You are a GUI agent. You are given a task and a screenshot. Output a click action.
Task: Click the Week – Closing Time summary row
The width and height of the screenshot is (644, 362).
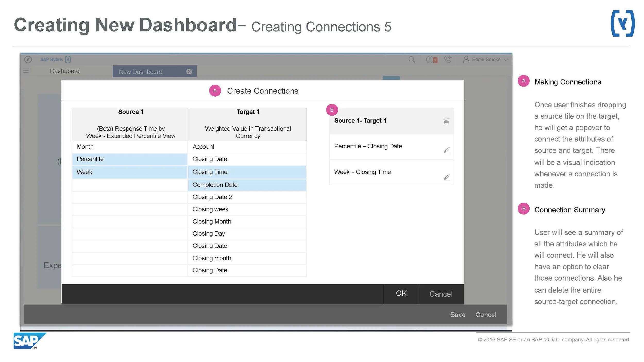[392, 173]
